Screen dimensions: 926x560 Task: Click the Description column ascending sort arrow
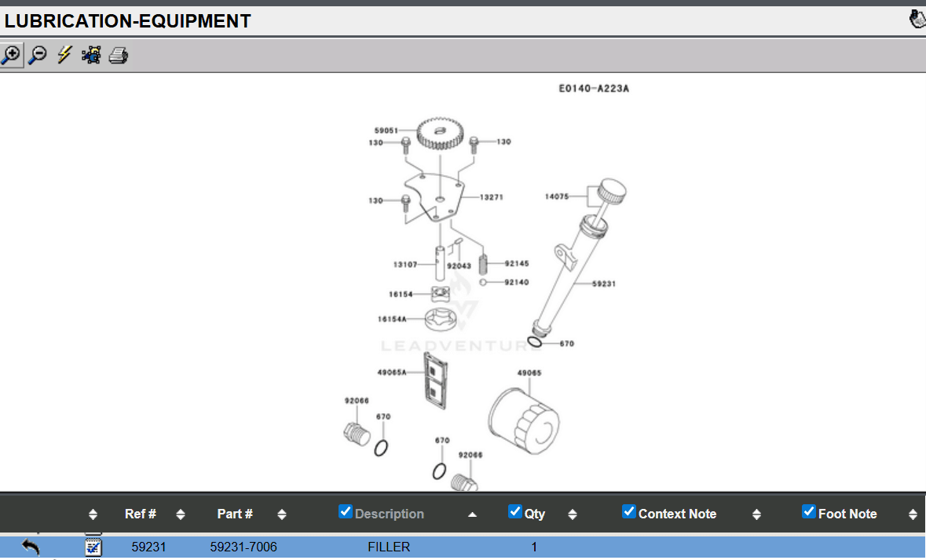coord(472,514)
